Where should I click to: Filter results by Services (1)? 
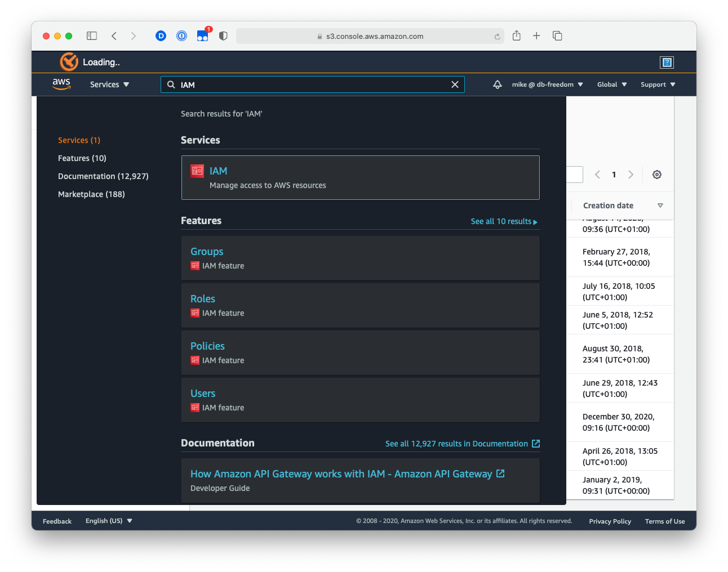79,140
